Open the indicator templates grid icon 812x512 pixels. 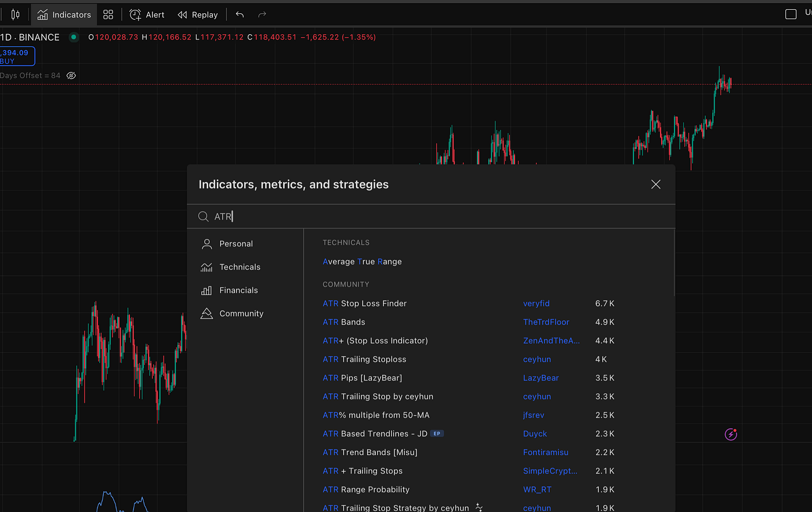point(108,14)
